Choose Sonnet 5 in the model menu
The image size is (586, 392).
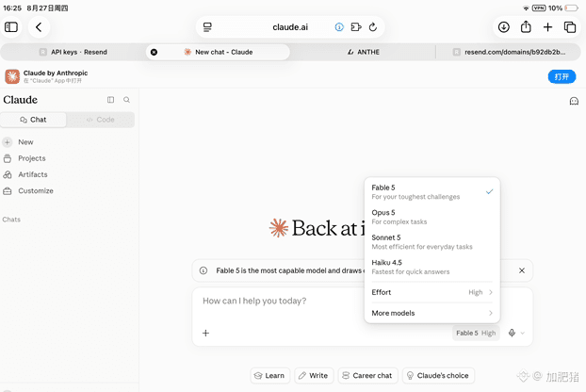point(432,242)
